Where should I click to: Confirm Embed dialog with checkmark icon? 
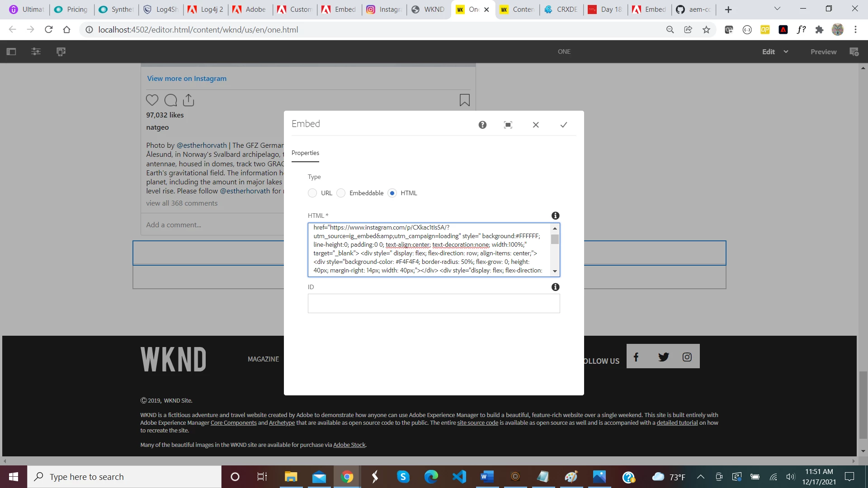pyautogui.click(x=563, y=125)
